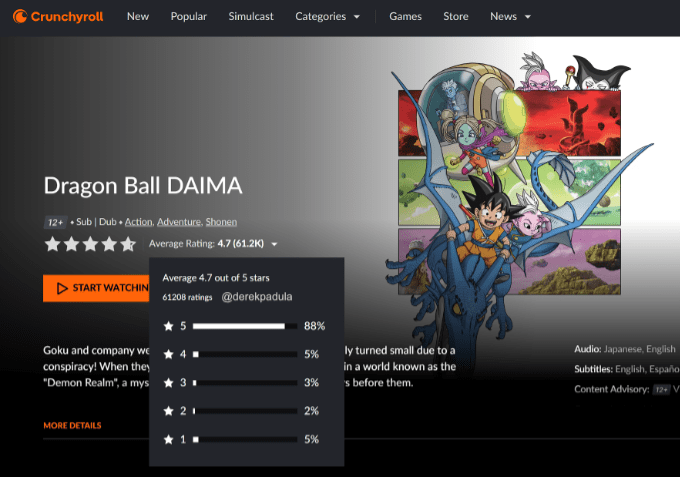Open the Popular page in navigation

[189, 17]
